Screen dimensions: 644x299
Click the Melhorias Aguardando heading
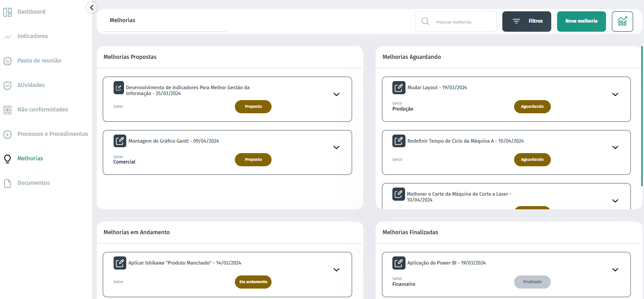(411, 57)
